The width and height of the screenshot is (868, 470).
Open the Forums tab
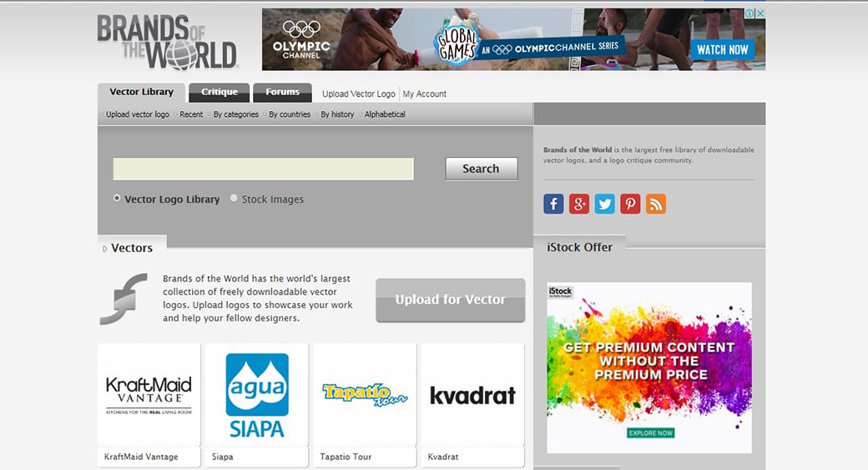[282, 93]
